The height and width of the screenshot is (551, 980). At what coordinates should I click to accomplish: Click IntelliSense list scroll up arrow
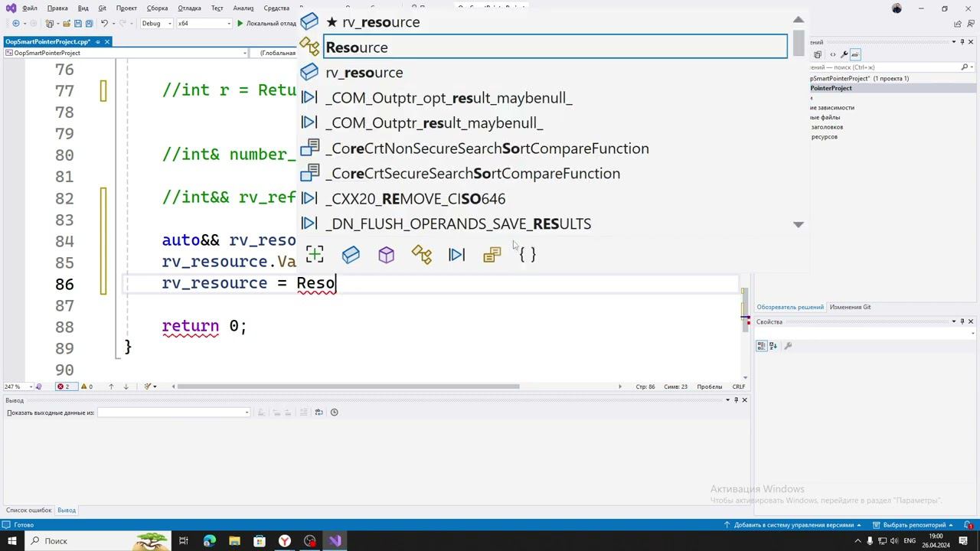click(799, 20)
